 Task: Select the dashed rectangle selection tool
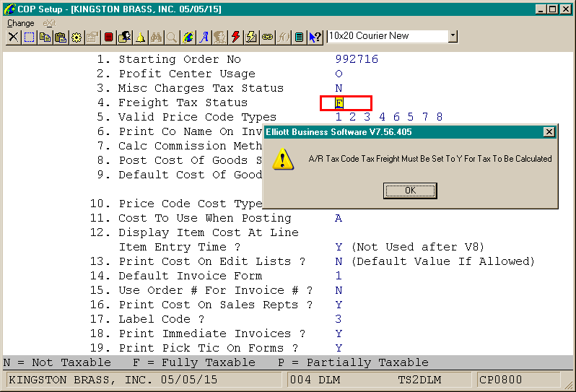[x=29, y=37]
